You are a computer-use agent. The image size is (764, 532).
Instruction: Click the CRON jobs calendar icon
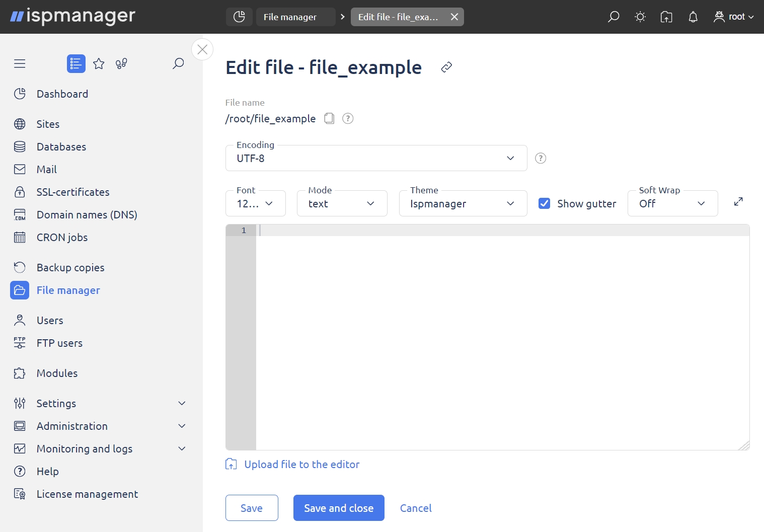pyautogui.click(x=20, y=237)
